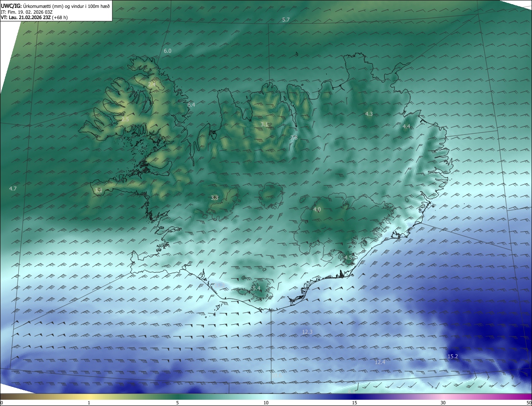Select the 10 tick on the color scale
This screenshot has height=406, width=532.
tap(266, 403)
